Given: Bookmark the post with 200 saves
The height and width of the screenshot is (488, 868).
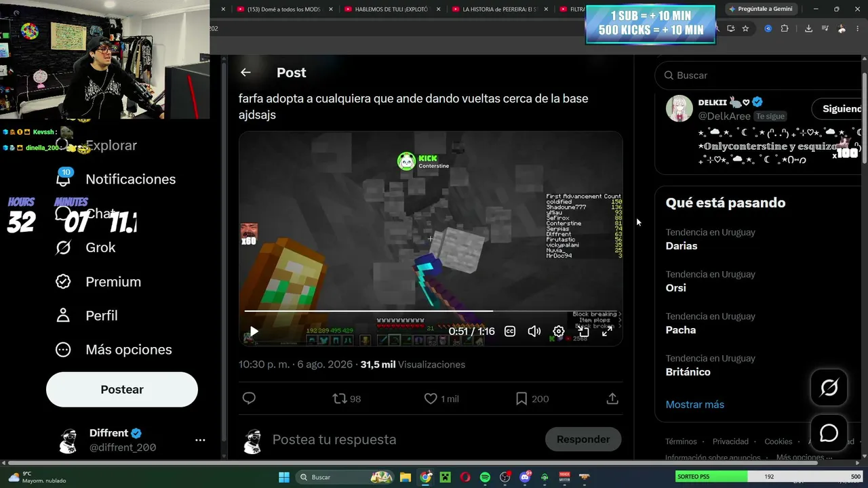Looking at the screenshot, I should click(532, 399).
